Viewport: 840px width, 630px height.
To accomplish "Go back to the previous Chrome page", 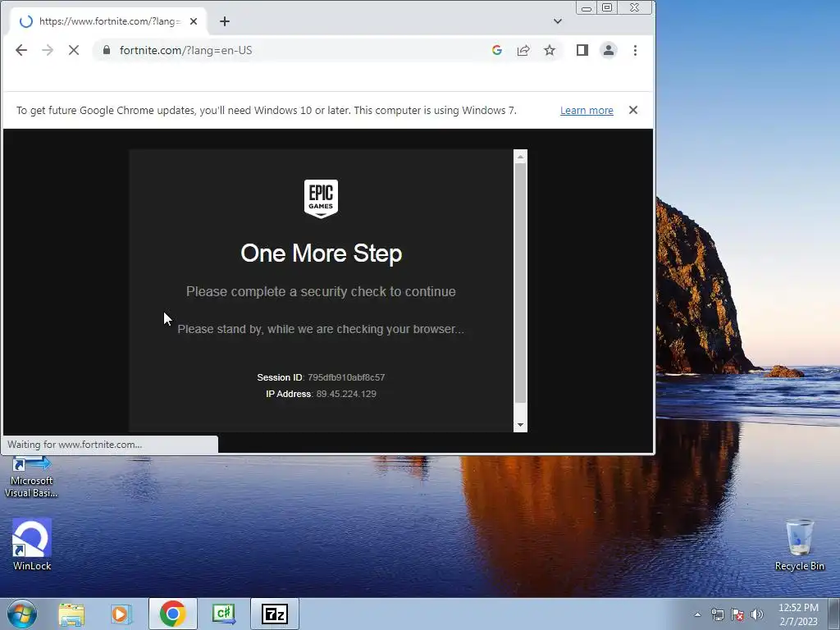I will [x=21, y=50].
